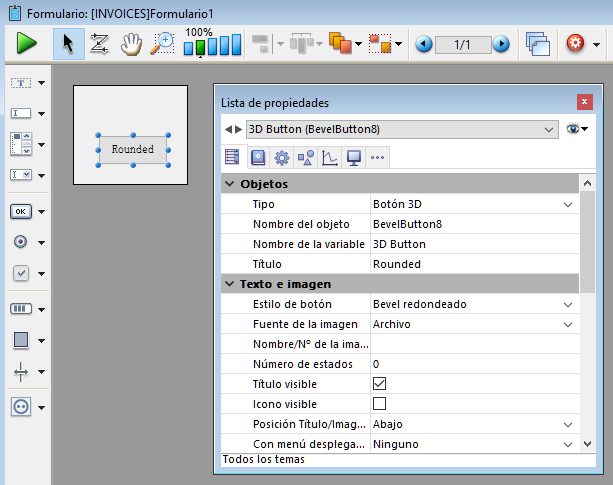Close the Lista de propiedades panel
613x485 pixels.
coord(584,102)
